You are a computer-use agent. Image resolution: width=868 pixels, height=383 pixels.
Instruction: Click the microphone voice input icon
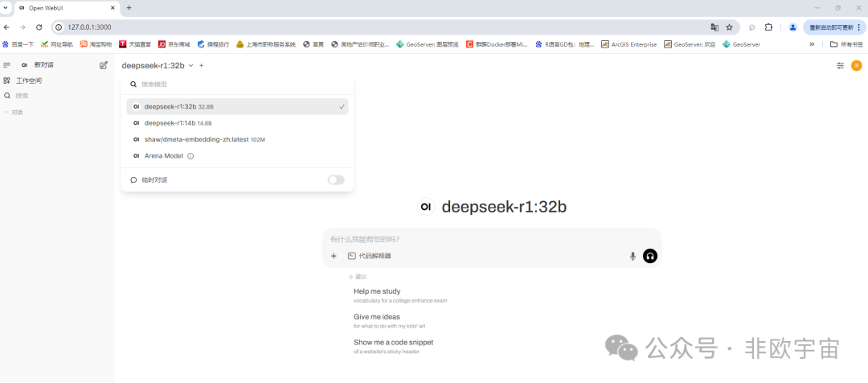coord(633,256)
